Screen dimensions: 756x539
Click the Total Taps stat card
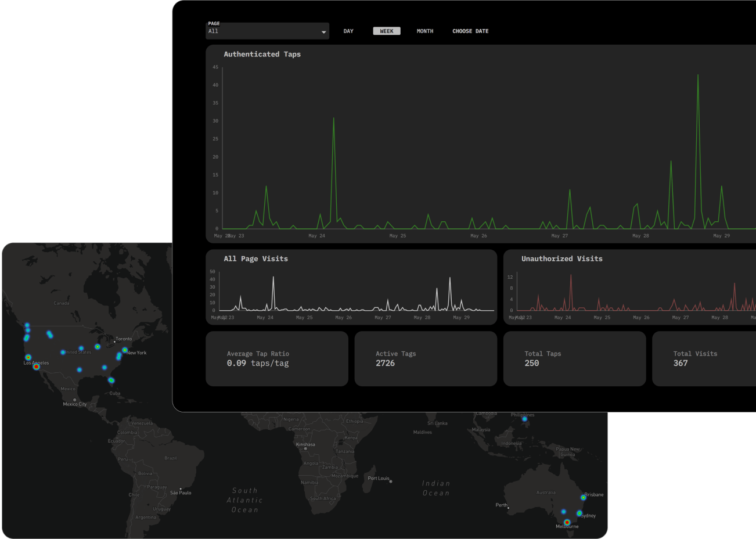click(x=574, y=358)
